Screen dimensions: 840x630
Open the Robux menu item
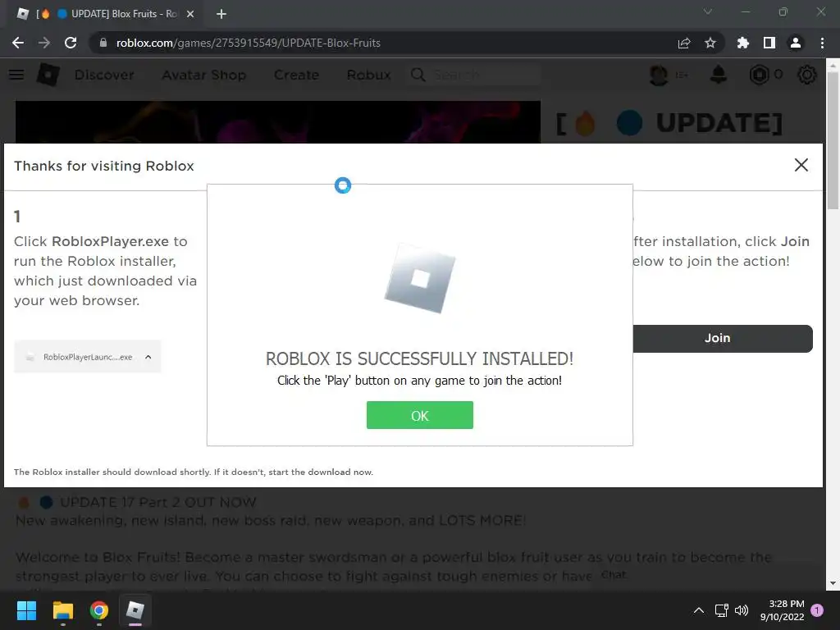point(368,75)
